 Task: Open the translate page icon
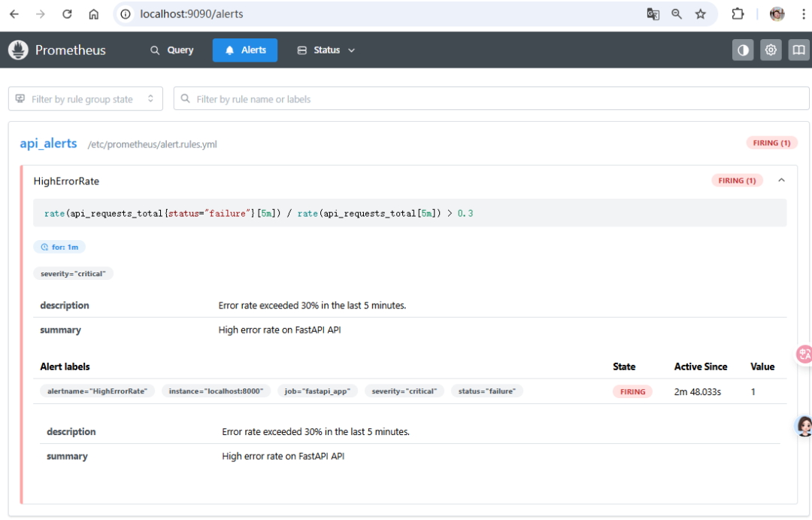(x=653, y=14)
